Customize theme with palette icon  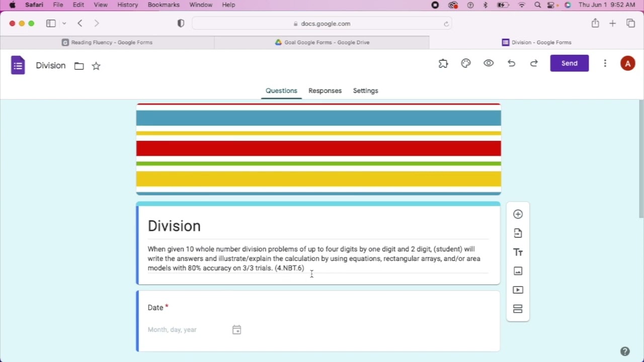click(466, 63)
